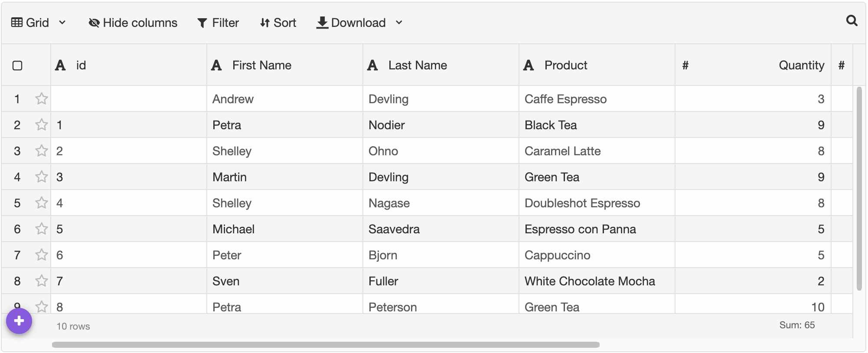Star the Peter Bjorn row
868x353 pixels.
coord(42,255)
